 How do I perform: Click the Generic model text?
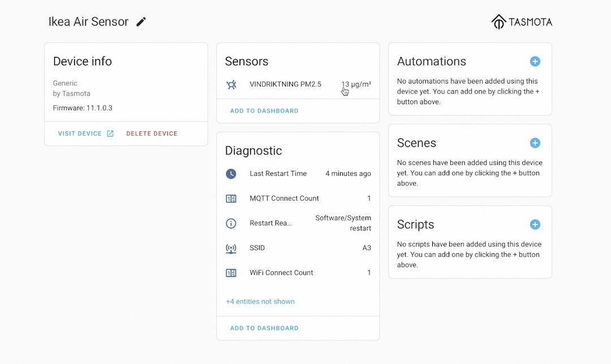click(65, 83)
